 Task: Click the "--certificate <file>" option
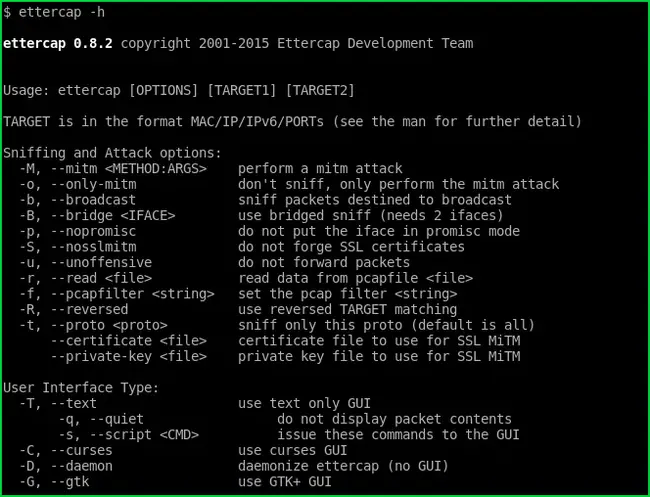[x=129, y=341]
